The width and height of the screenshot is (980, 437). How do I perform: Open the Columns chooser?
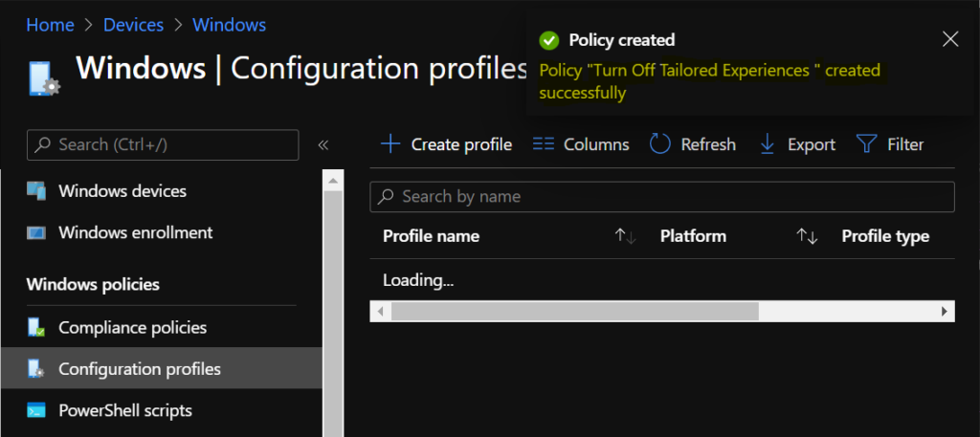[x=581, y=144]
